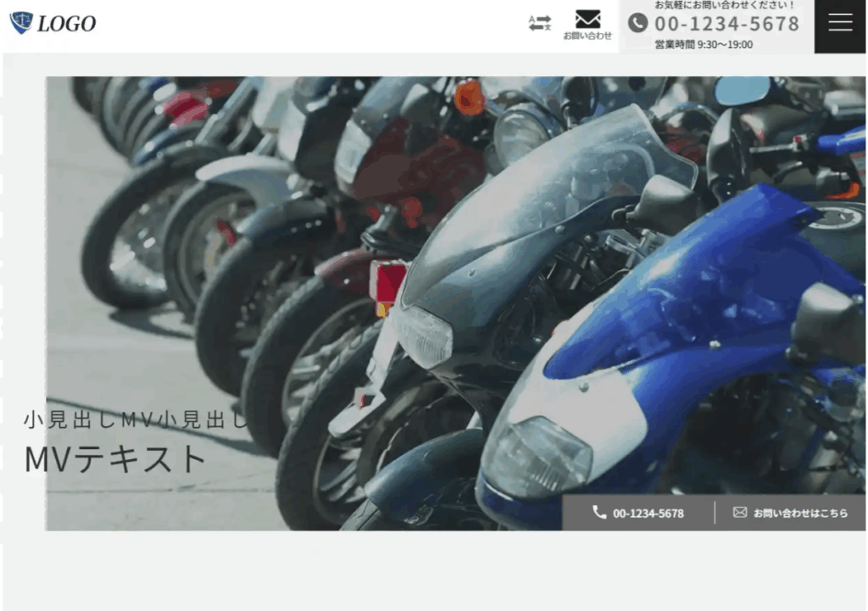Click the shield logo icon
Viewport: 868px width, 611px height.
[21, 23]
